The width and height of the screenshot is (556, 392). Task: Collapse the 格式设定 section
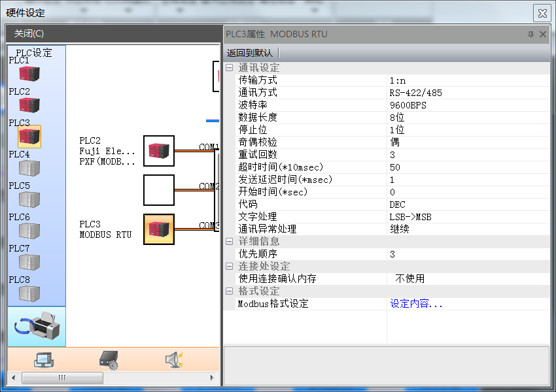pos(229,291)
